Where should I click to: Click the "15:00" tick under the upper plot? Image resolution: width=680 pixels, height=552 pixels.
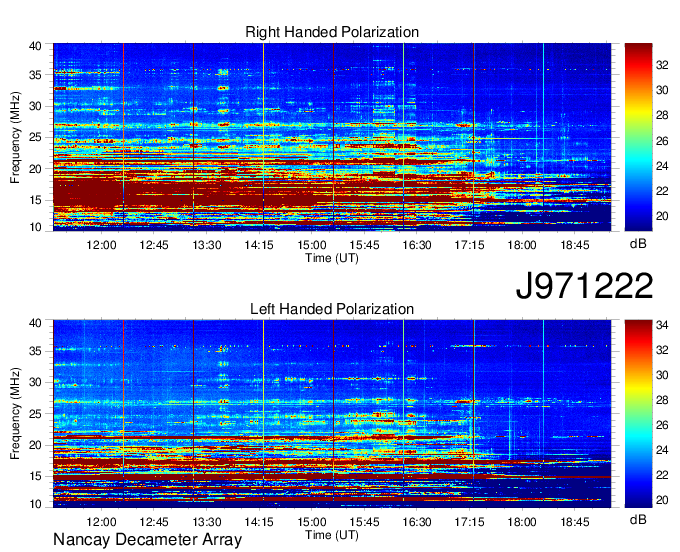(x=312, y=245)
